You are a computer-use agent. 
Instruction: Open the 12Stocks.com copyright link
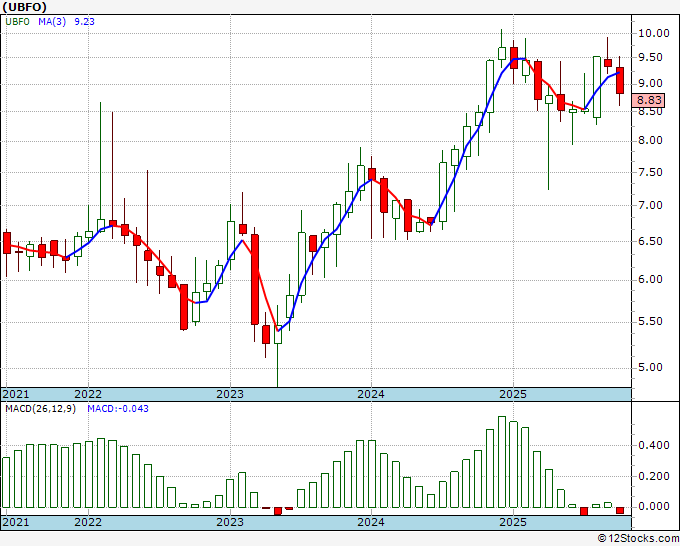click(x=638, y=538)
